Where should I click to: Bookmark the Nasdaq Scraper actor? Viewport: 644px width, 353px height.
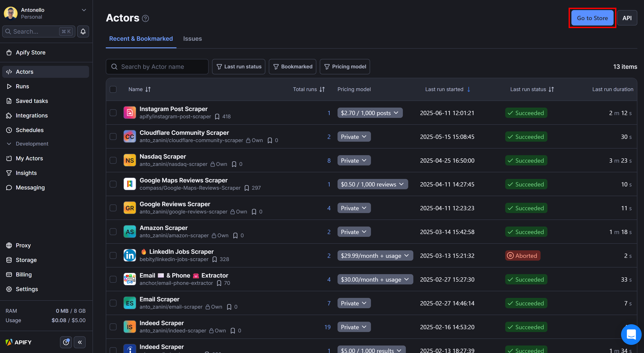[235, 164]
